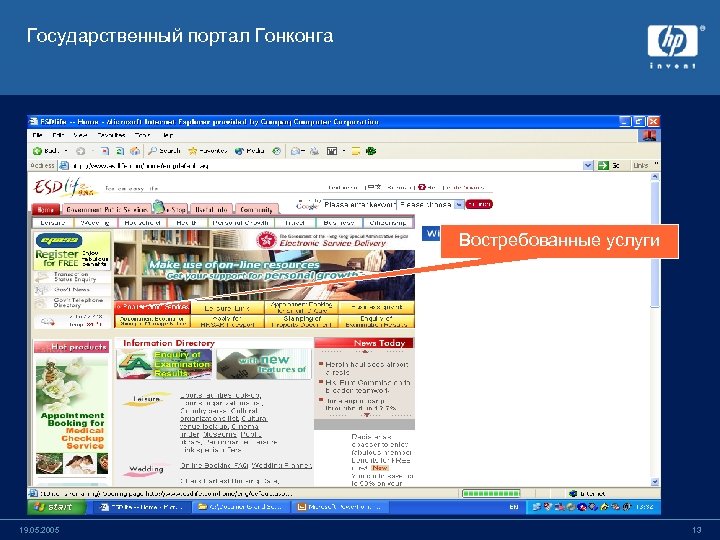
Task: Click the page icon beside the address URL
Action: [64, 165]
